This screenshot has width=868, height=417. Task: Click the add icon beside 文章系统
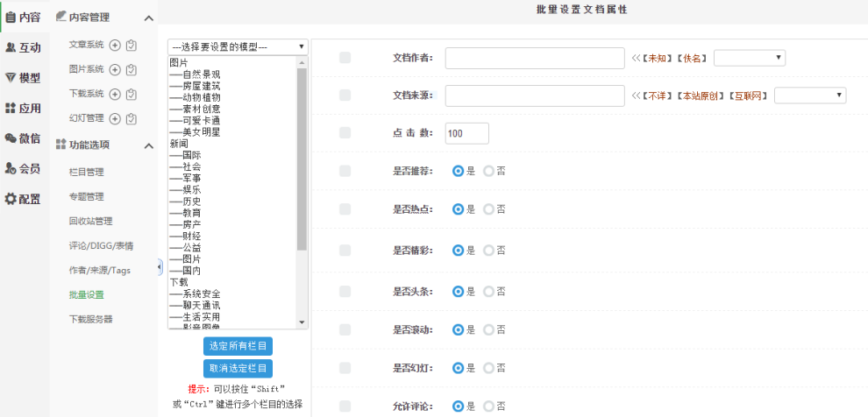pyautogui.click(x=115, y=45)
